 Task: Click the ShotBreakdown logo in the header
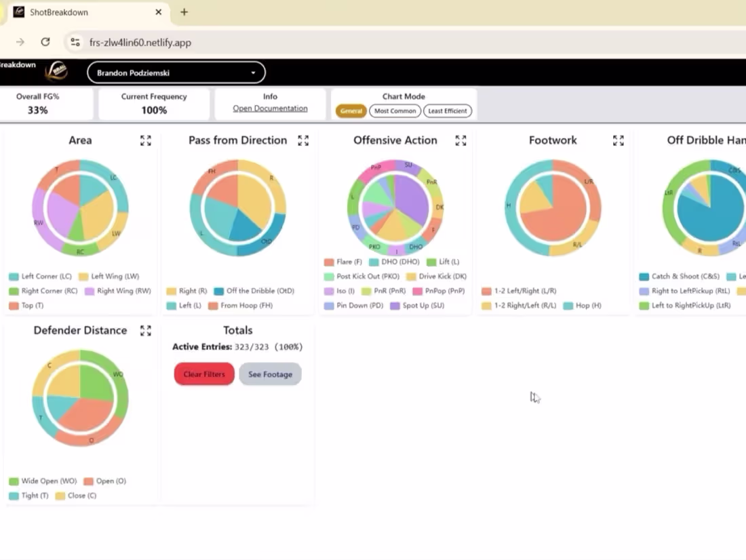(57, 73)
